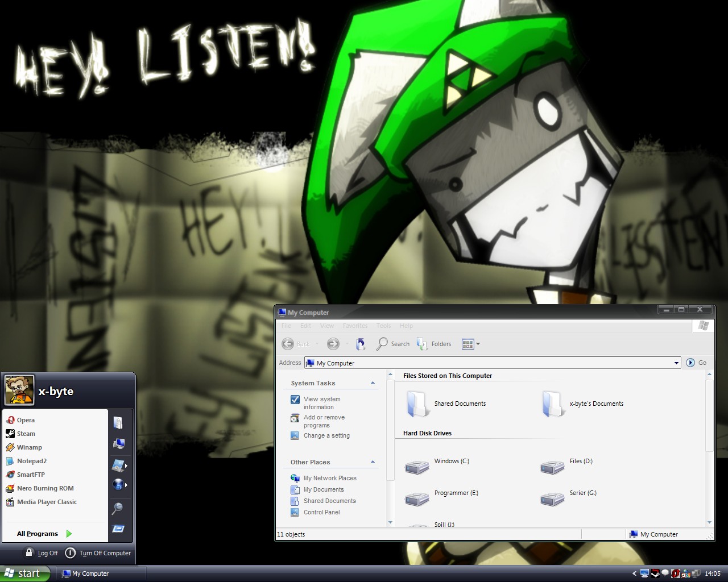Open the Help menu
728x582 pixels.
coord(406,326)
